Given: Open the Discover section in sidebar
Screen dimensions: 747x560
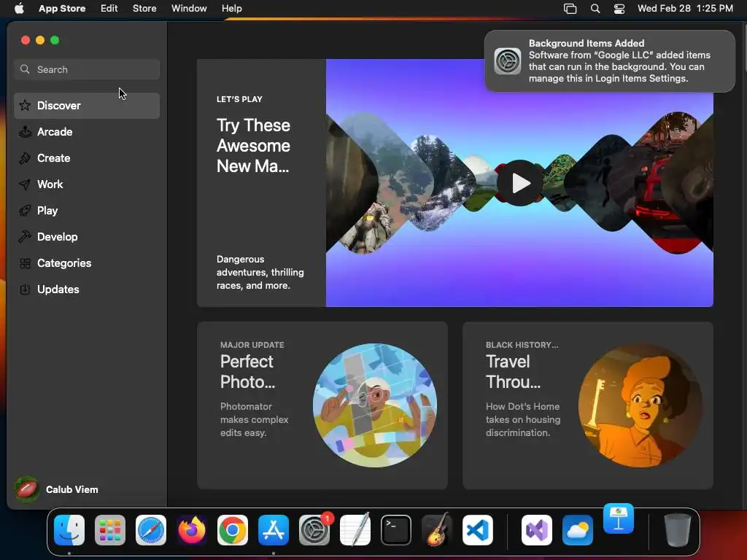Looking at the screenshot, I should pos(87,106).
